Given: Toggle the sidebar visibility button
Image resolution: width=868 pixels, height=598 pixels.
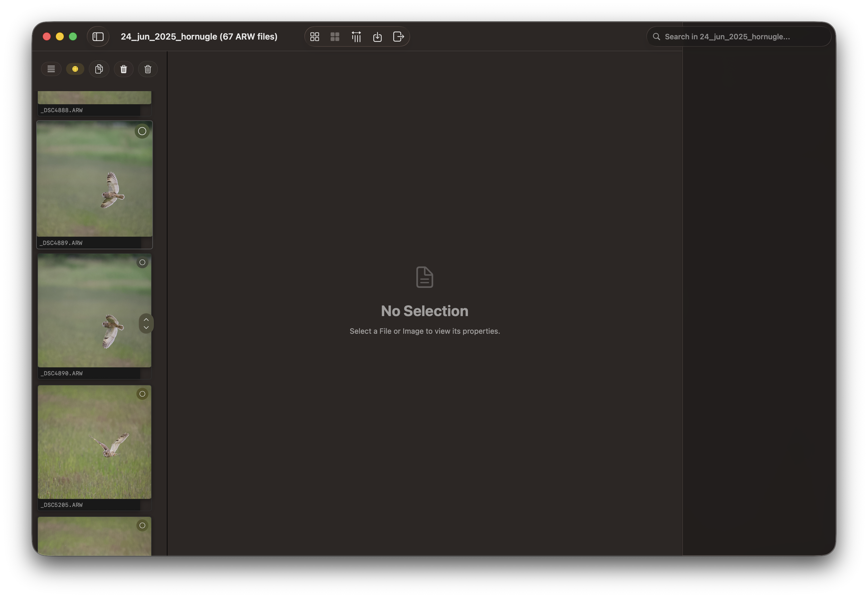Looking at the screenshot, I should [98, 36].
